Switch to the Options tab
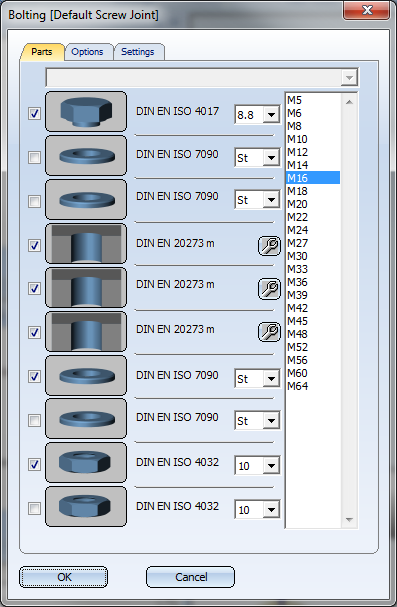 click(87, 52)
